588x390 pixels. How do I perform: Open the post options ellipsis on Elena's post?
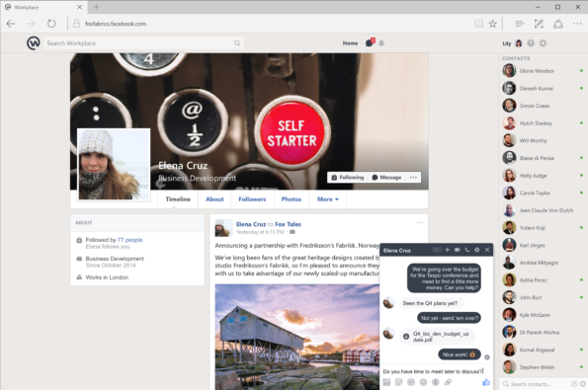point(419,222)
